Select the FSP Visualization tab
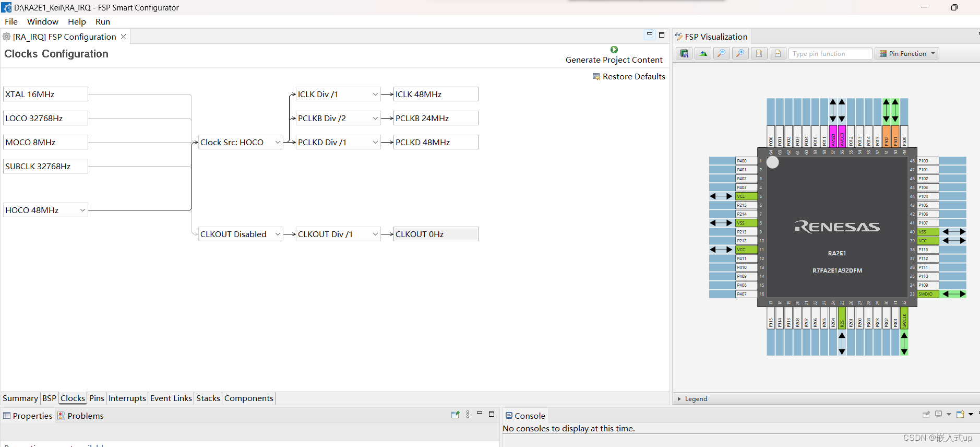Screen dimensions: 980x447 click(711, 37)
